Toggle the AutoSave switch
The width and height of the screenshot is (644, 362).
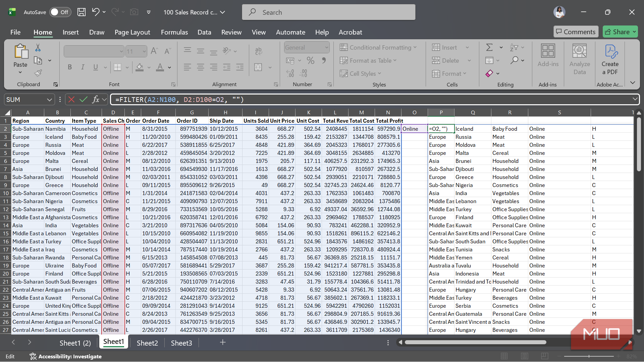60,12
